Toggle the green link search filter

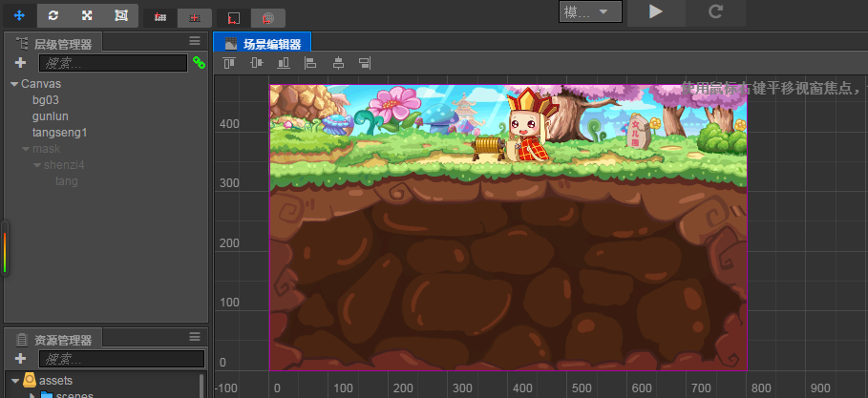tap(199, 63)
